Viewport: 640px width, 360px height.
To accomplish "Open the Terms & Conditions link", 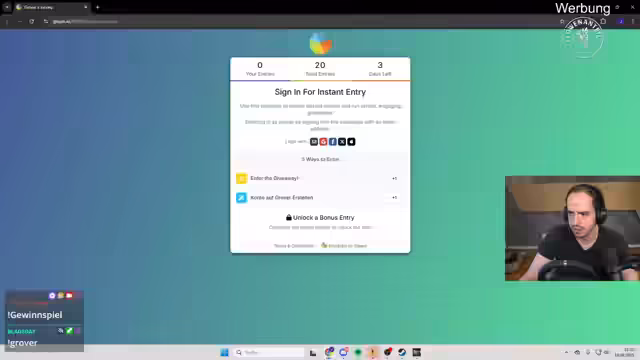I will 293,246.
